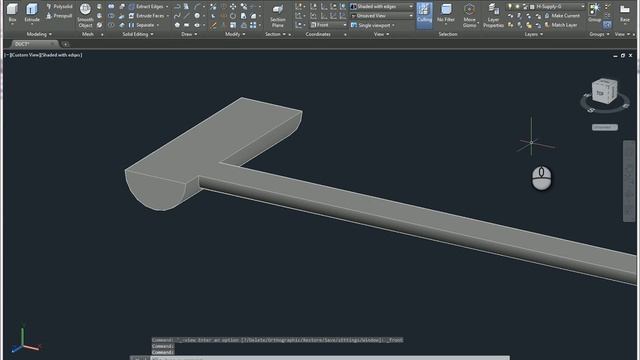Select the Box solid tool

(x=12, y=12)
